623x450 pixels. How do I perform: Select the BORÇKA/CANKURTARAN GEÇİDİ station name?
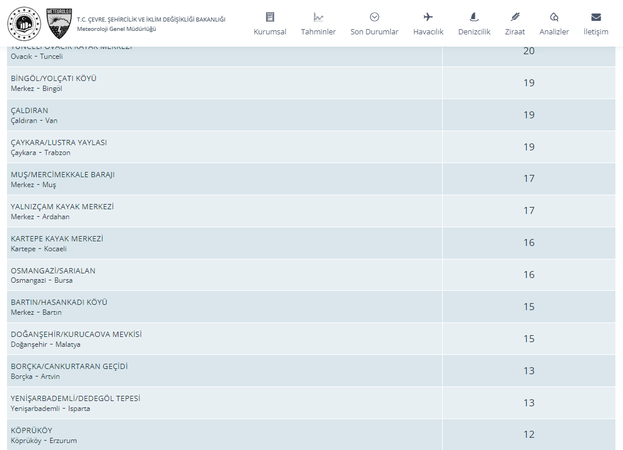pos(70,367)
